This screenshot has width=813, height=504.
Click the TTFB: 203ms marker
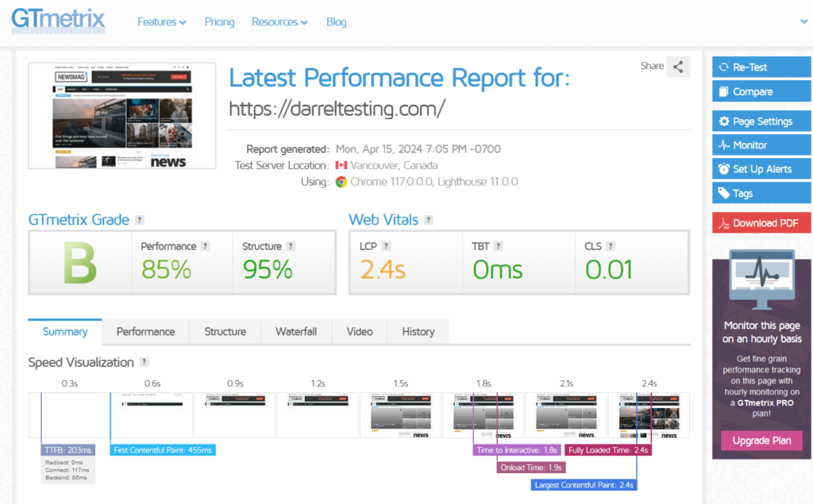pyautogui.click(x=68, y=450)
